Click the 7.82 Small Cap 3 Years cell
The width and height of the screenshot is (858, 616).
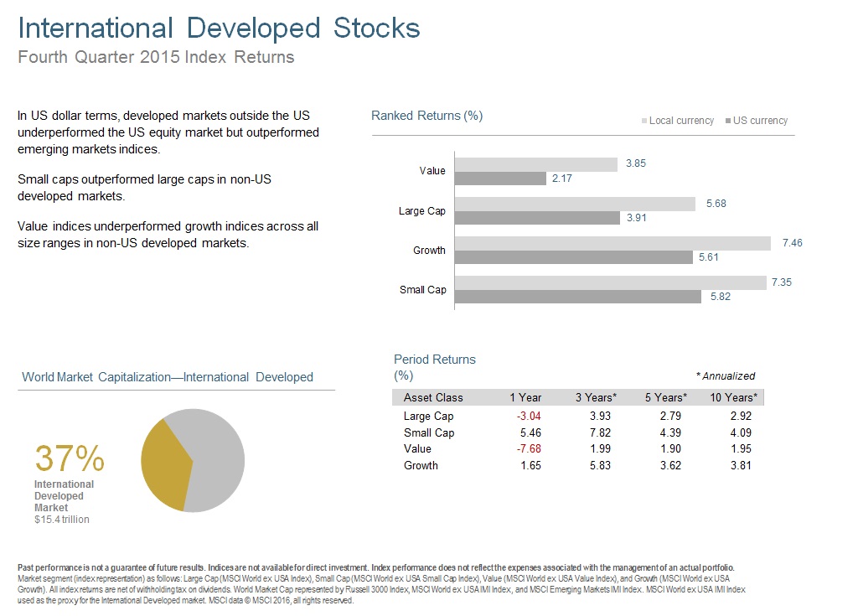600,432
